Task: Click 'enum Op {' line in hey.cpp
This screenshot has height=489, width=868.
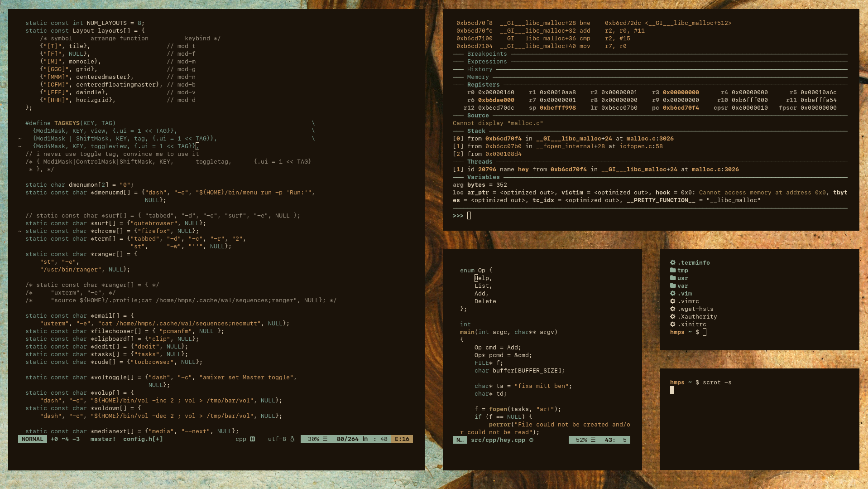Action: coord(476,270)
